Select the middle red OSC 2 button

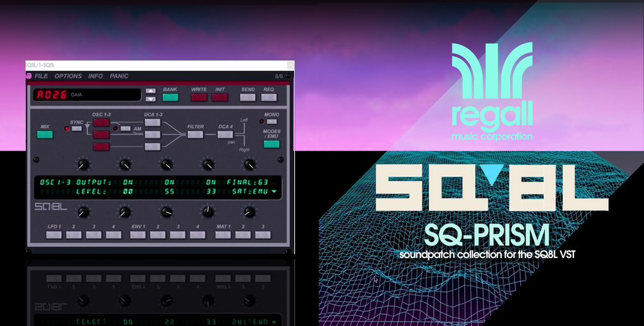point(101,134)
